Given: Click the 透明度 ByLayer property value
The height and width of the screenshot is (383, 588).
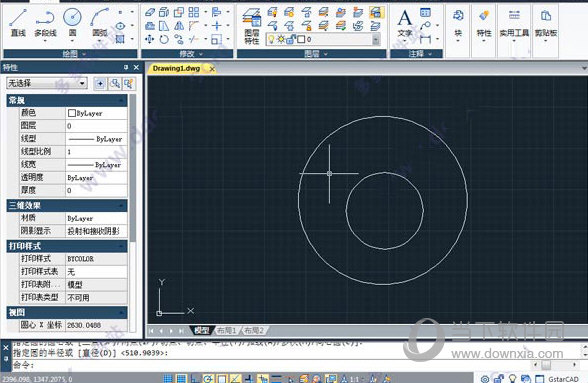Looking at the screenshot, I should [x=96, y=178].
